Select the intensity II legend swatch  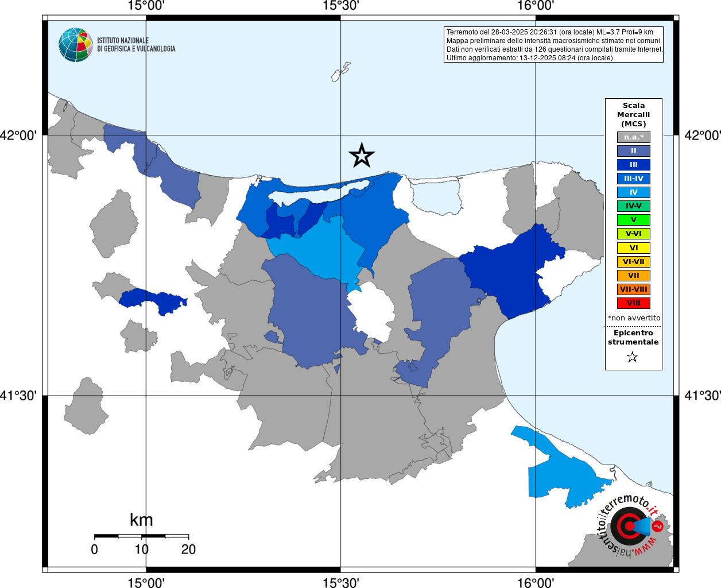click(634, 151)
